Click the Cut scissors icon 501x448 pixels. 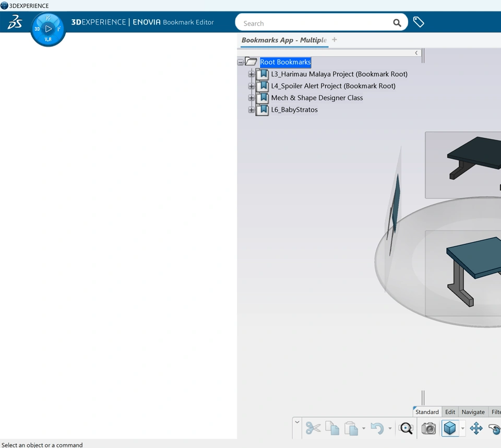[313, 428]
